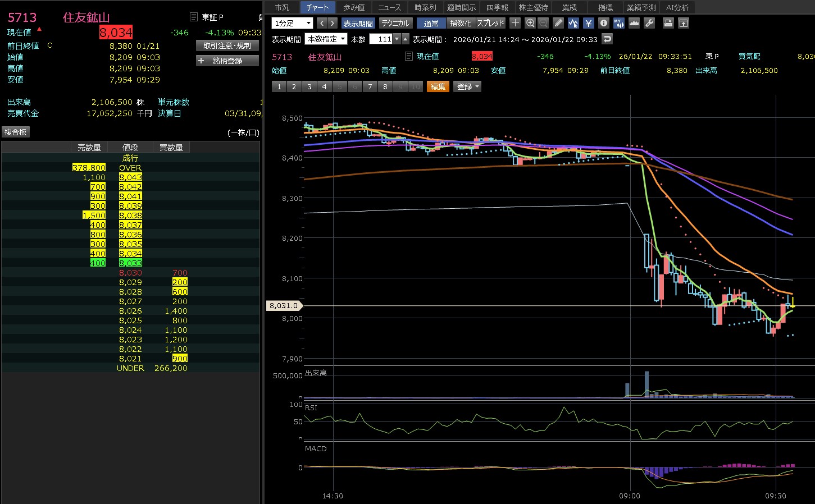Toggle the 指数化 chart mode
Image resolution: width=815 pixels, height=504 pixels.
(x=461, y=23)
